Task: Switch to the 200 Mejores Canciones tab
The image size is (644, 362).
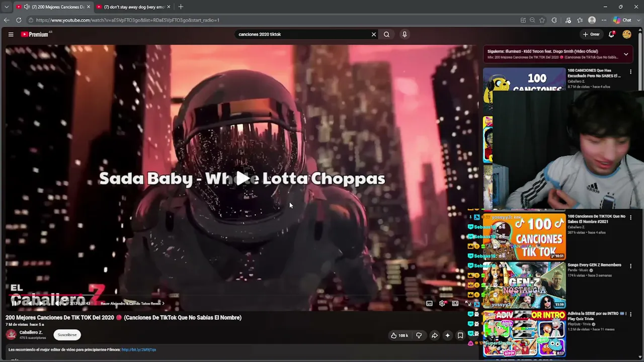Action: click(53, 7)
